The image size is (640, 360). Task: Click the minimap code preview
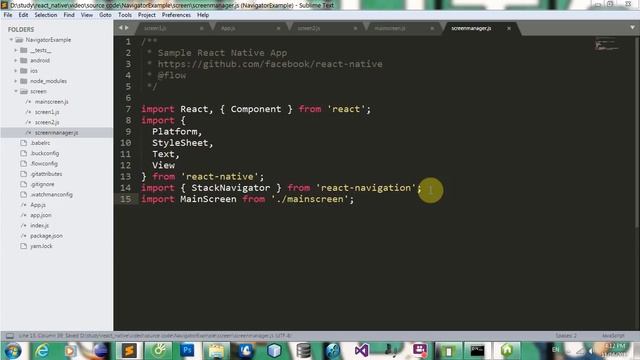[607, 44]
